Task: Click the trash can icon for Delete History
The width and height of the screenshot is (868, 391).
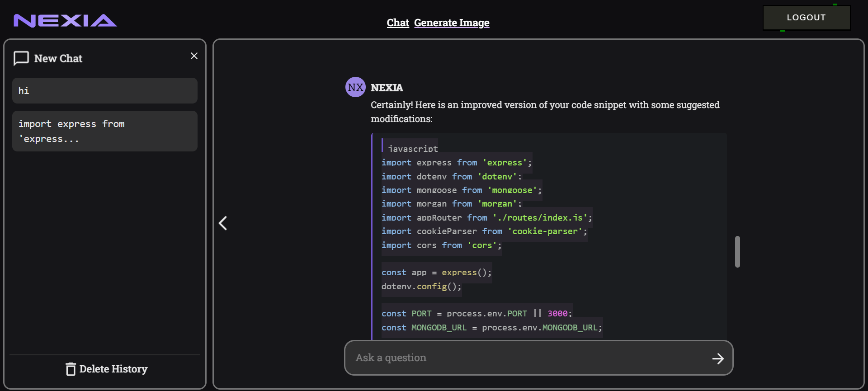Action: point(71,369)
